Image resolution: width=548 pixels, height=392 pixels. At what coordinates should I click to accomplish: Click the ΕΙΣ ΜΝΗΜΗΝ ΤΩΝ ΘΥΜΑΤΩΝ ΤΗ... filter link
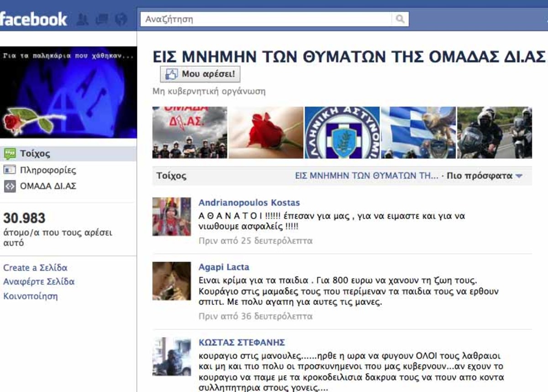(x=367, y=176)
